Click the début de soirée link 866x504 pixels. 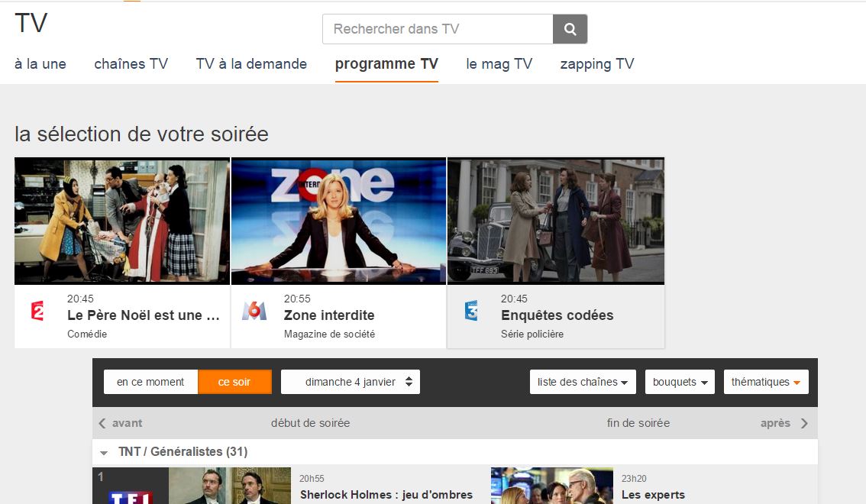click(310, 423)
